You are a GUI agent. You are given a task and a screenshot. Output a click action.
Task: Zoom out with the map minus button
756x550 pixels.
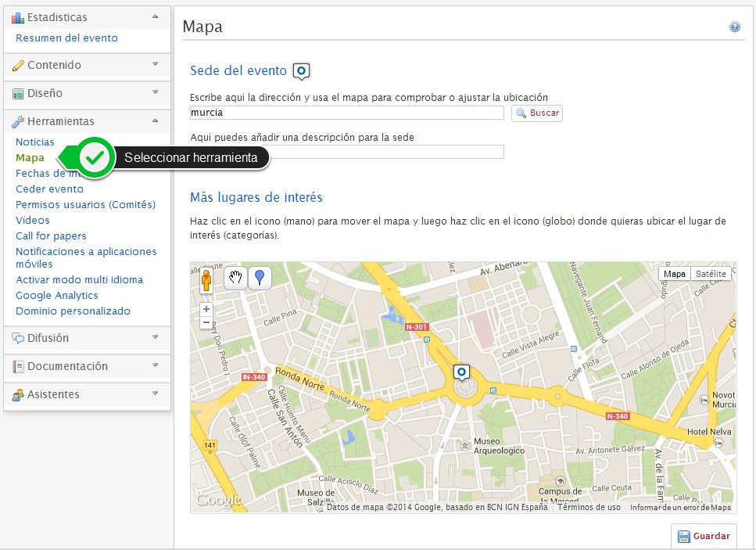(206, 322)
